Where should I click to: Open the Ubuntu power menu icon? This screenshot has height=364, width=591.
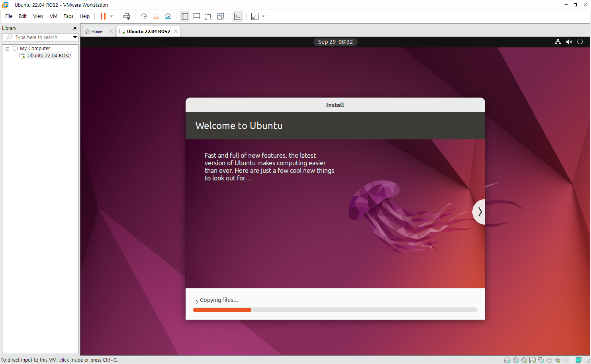pos(580,42)
